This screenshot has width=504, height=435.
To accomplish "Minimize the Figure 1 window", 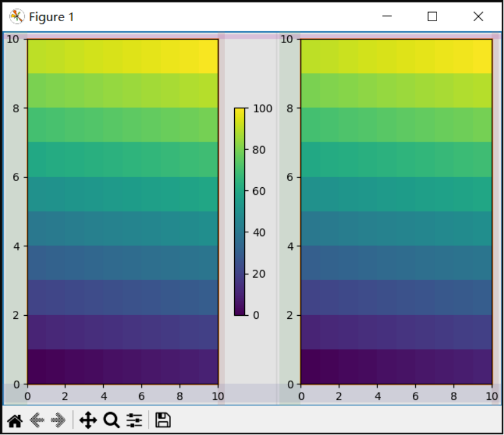I will (387, 16).
